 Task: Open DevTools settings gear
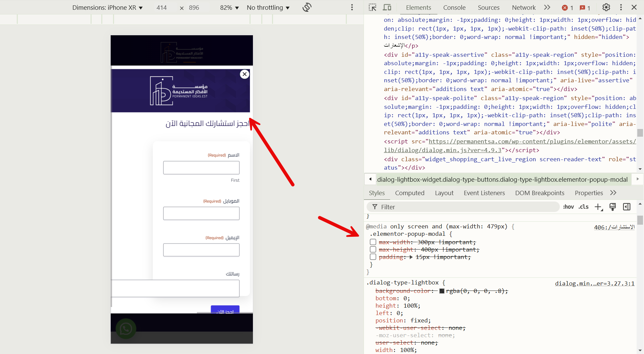pos(606,7)
